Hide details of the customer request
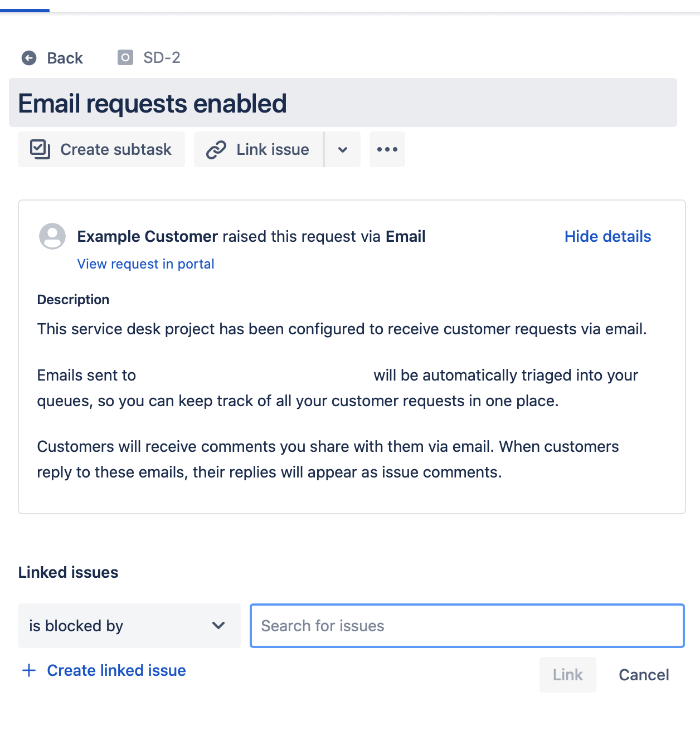The width and height of the screenshot is (700, 731). [607, 236]
